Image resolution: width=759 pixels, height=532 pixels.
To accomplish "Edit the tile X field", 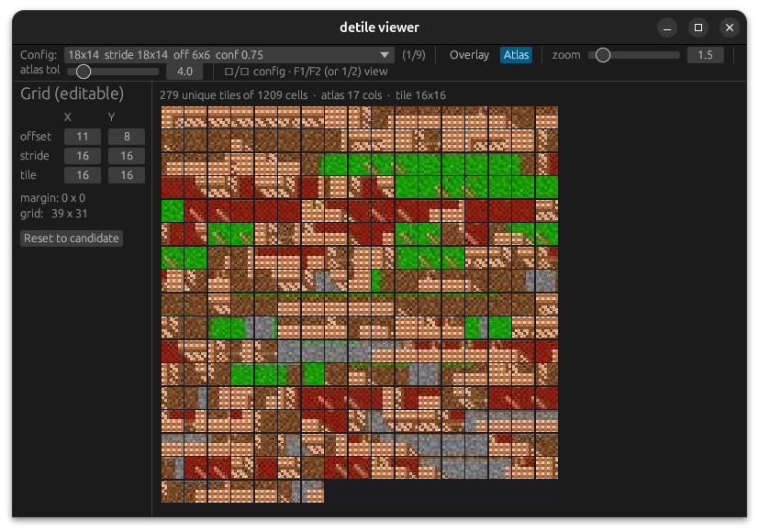I will point(83,175).
